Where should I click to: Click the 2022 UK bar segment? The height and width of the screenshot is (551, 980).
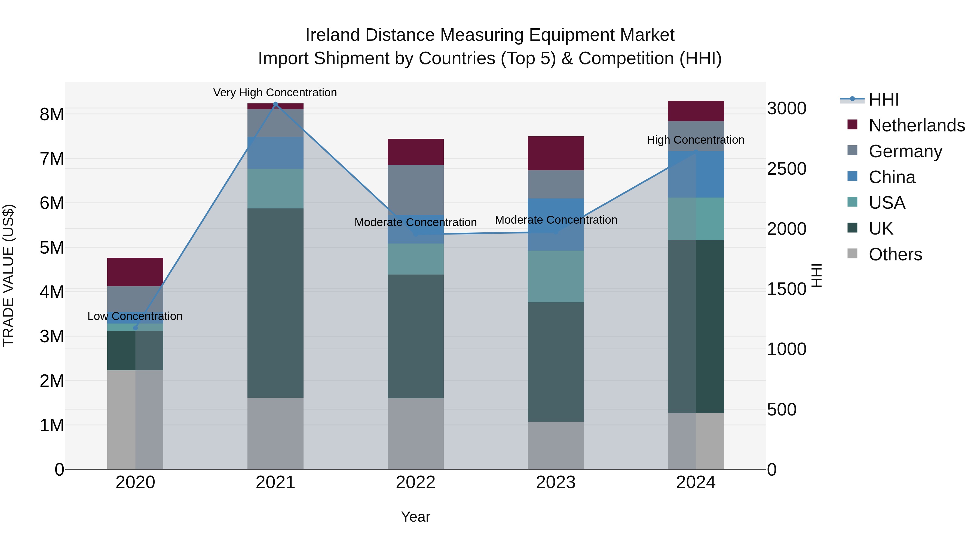(x=416, y=337)
